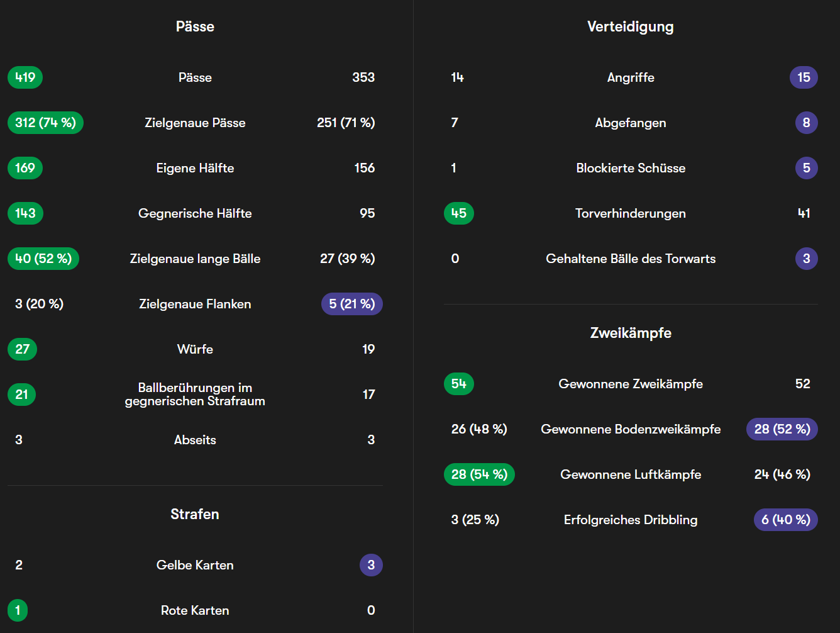
Task: Click the Zweikämpfe section heading
Action: (x=630, y=333)
